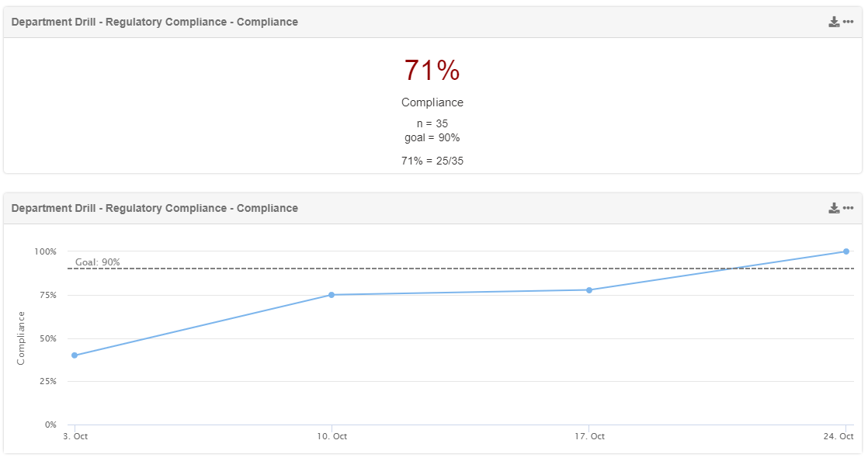Click the '100%' y-axis label
Viewport: 868px width, 461px height.
(x=45, y=251)
